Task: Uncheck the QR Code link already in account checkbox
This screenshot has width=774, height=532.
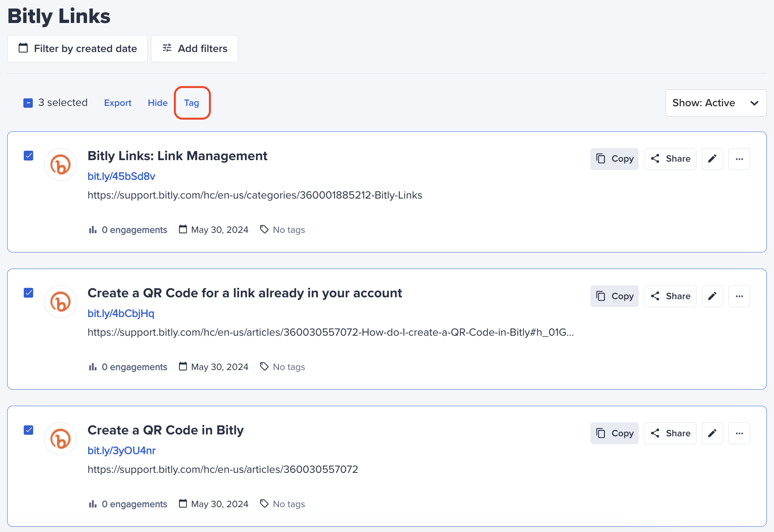Action: pos(29,293)
